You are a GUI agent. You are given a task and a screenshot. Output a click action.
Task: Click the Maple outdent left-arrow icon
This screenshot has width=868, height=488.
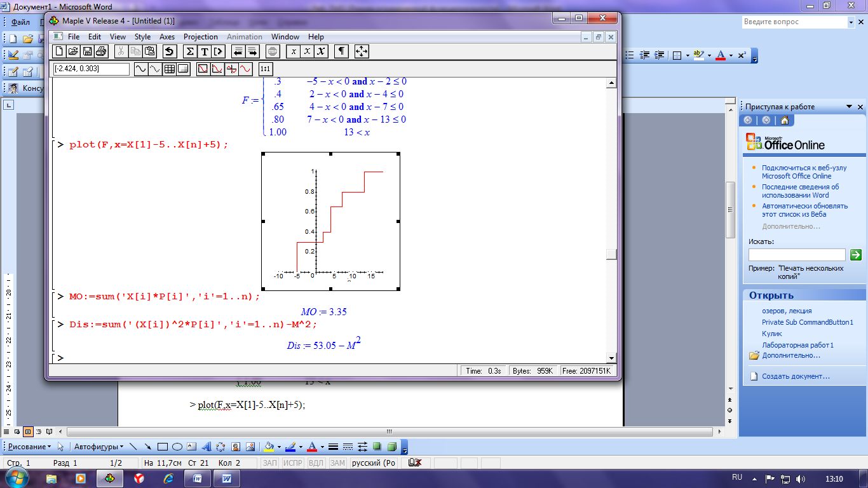pyautogui.click(x=238, y=51)
